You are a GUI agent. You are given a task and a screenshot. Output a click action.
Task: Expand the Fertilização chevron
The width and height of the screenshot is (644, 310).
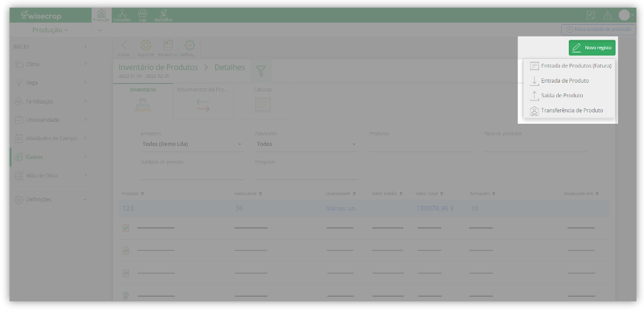pyautogui.click(x=85, y=101)
